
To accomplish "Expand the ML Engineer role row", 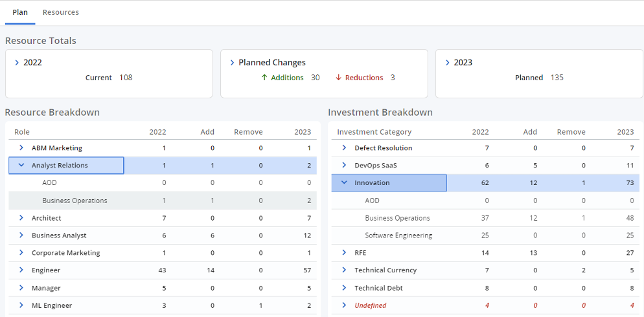I will tap(21, 305).
